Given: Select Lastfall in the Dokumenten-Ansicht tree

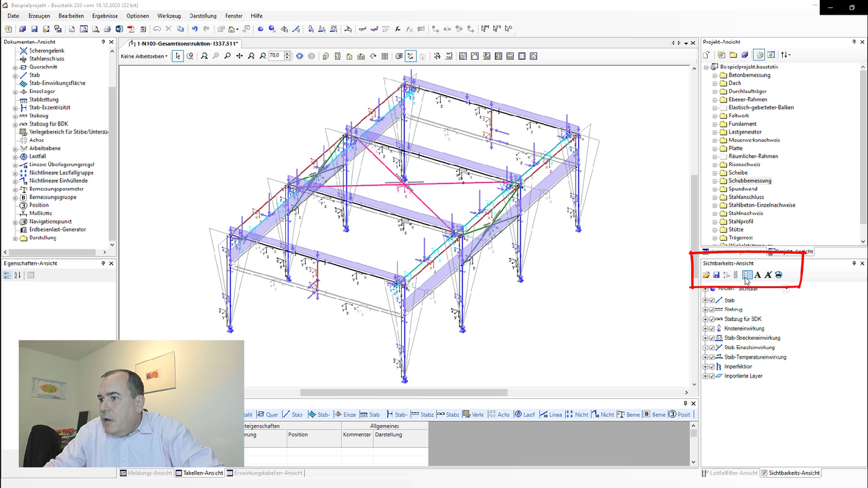Looking at the screenshot, I should [38, 156].
